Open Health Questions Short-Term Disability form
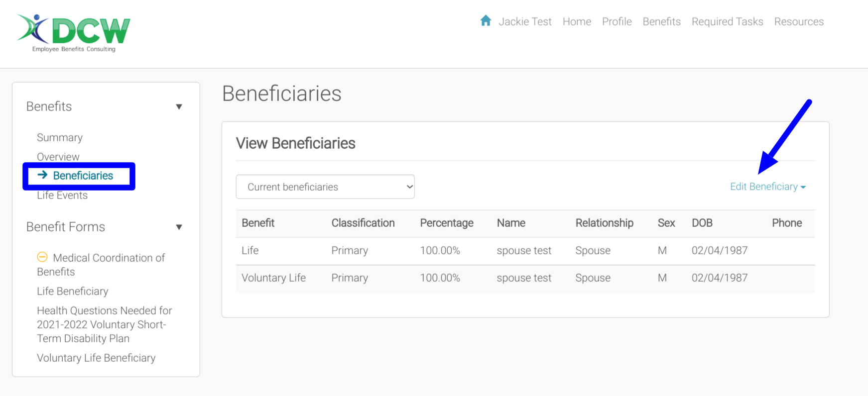The height and width of the screenshot is (396, 868). pyautogui.click(x=104, y=325)
